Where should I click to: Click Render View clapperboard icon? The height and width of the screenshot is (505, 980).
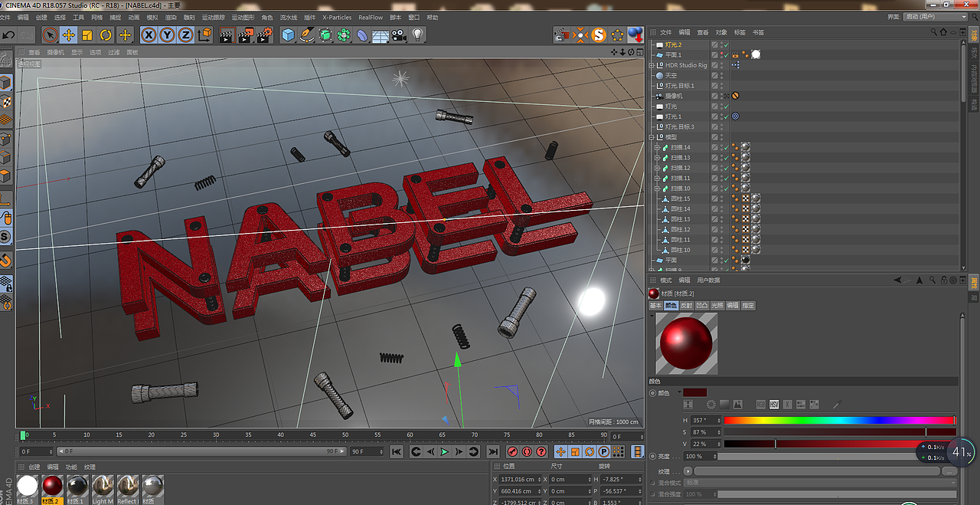coord(227,34)
